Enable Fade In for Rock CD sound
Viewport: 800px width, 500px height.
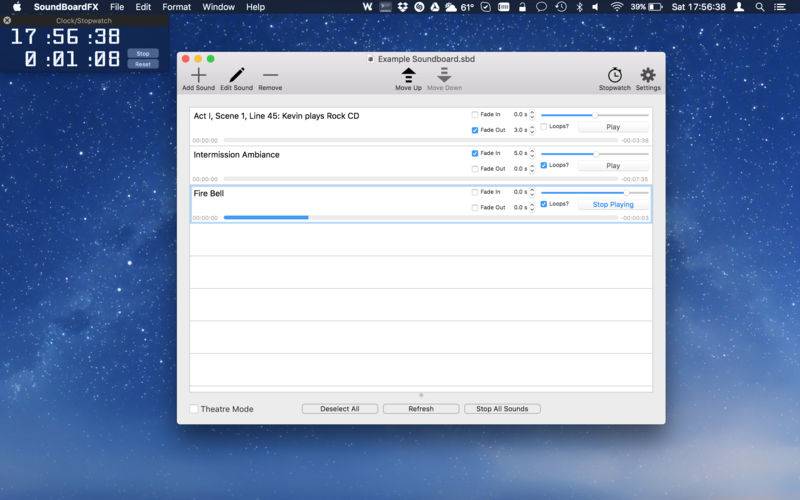475,115
